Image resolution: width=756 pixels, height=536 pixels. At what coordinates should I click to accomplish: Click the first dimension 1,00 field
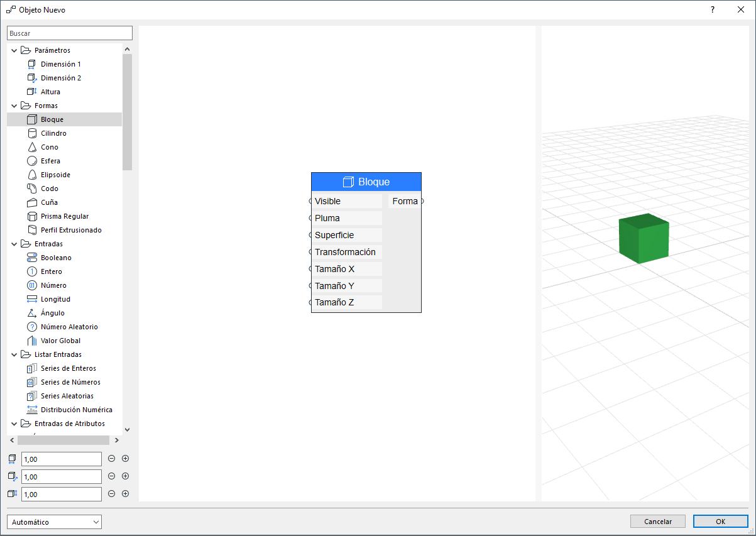pos(62,459)
